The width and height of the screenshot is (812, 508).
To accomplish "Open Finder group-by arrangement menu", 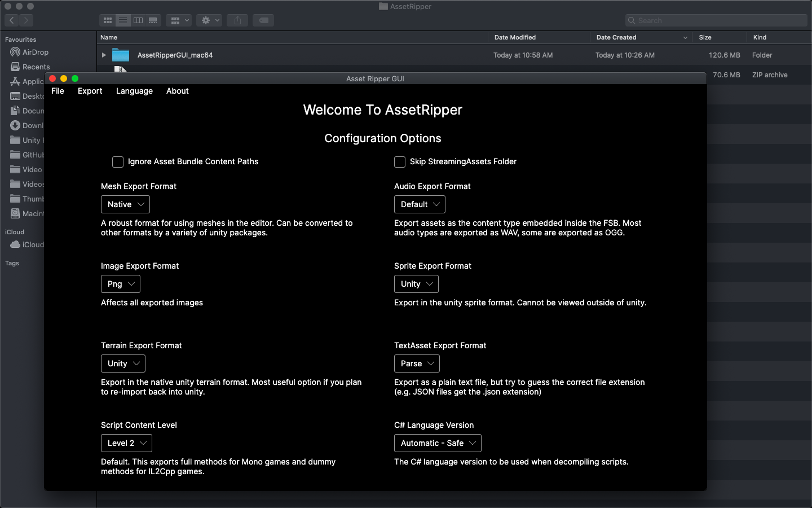I will [x=179, y=20].
